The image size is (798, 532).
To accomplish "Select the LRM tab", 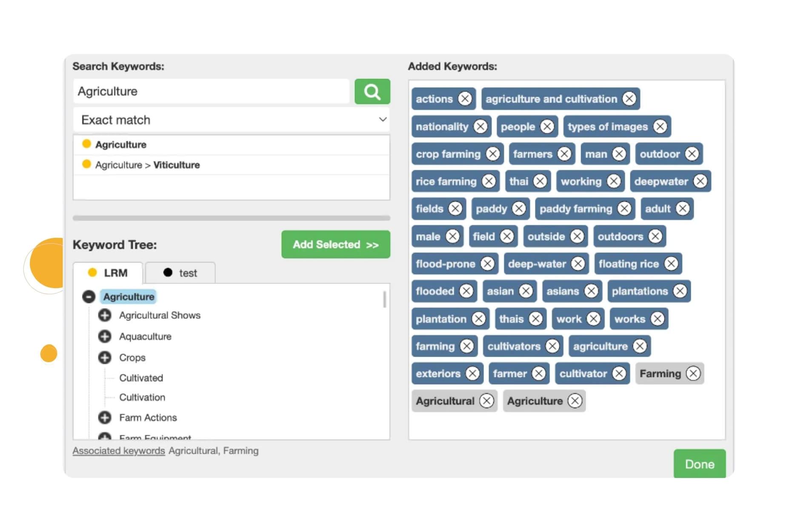I will (108, 273).
